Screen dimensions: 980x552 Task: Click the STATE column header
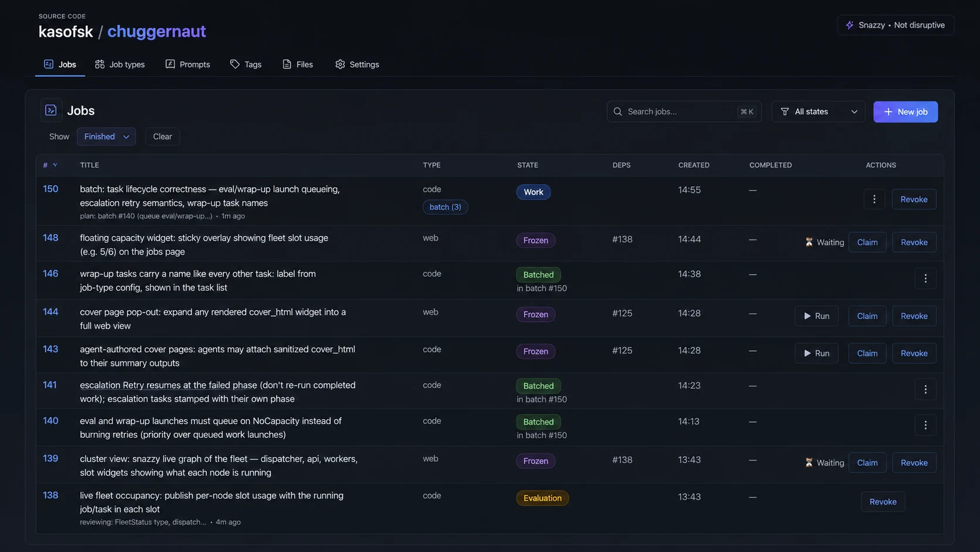(528, 165)
